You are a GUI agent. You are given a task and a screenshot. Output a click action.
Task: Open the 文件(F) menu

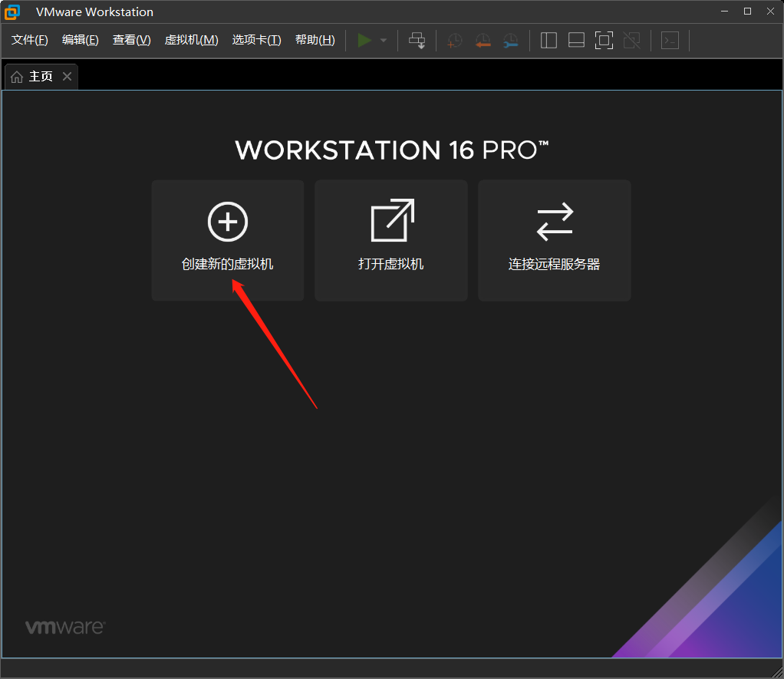point(29,40)
